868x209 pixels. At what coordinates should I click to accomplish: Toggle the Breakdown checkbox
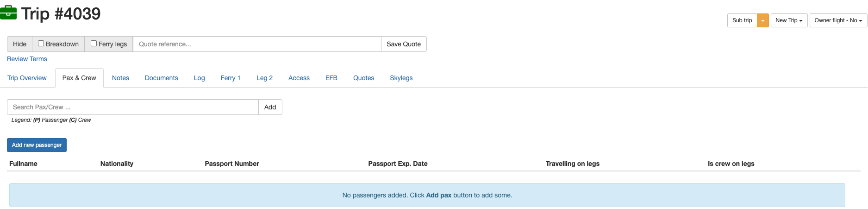point(41,44)
